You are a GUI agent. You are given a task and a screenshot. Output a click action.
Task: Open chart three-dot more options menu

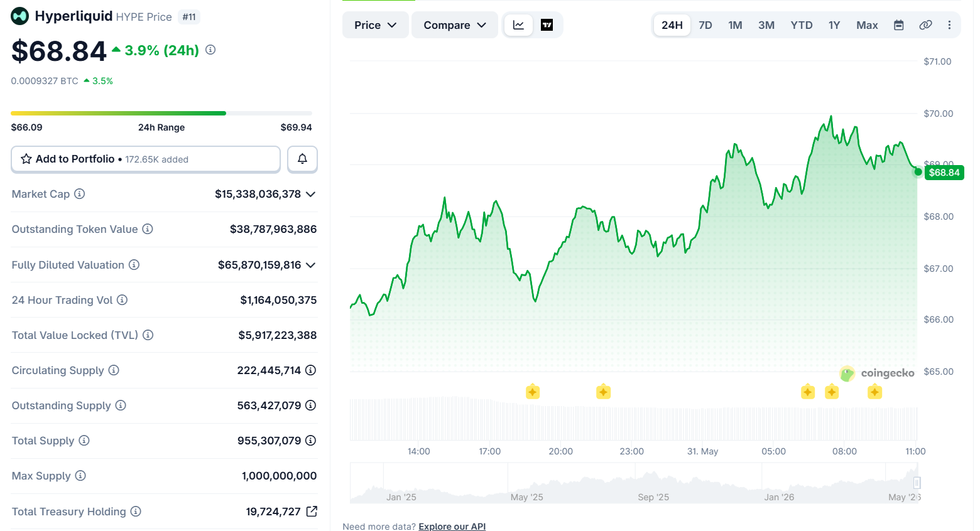[949, 25]
